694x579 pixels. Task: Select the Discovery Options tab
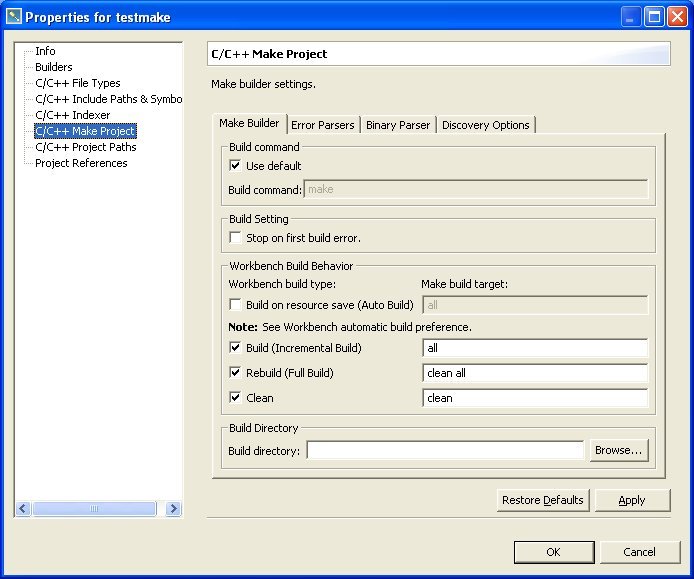pos(485,125)
